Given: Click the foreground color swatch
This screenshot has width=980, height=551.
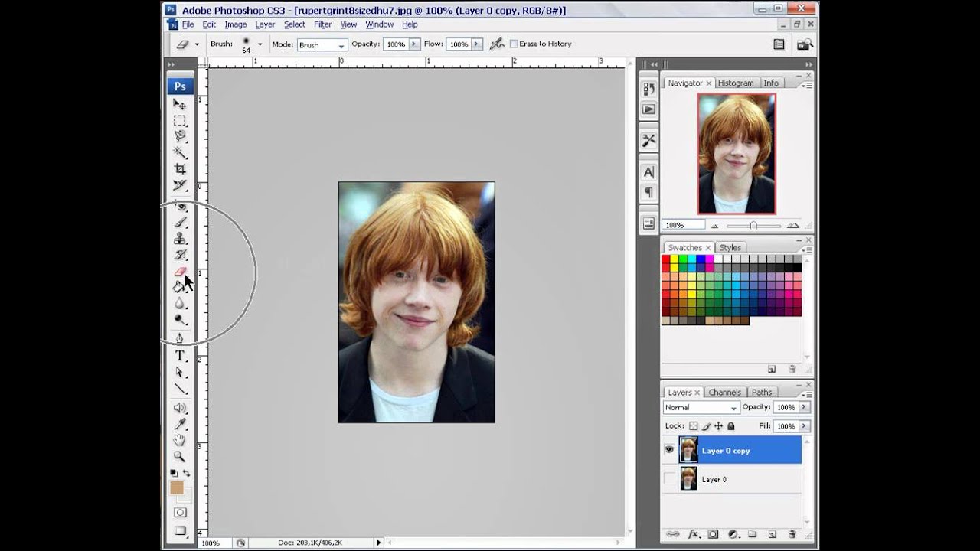Looking at the screenshot, I should coord(177,488).
